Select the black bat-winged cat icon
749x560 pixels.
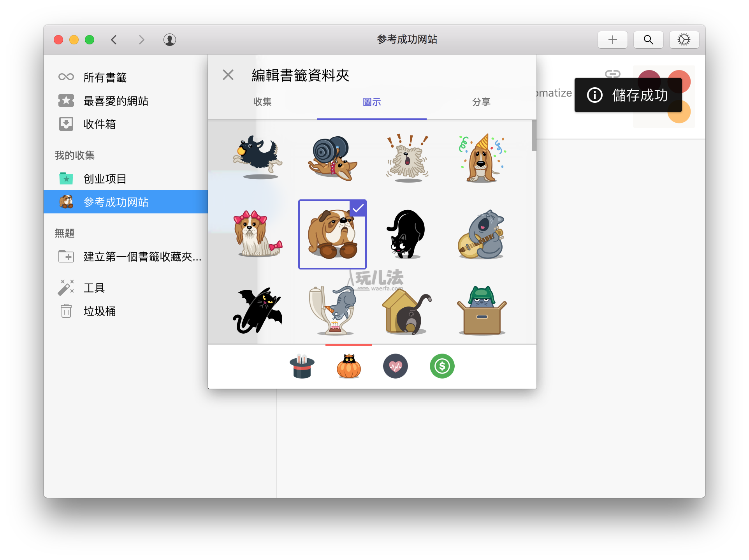coord(258,310)
